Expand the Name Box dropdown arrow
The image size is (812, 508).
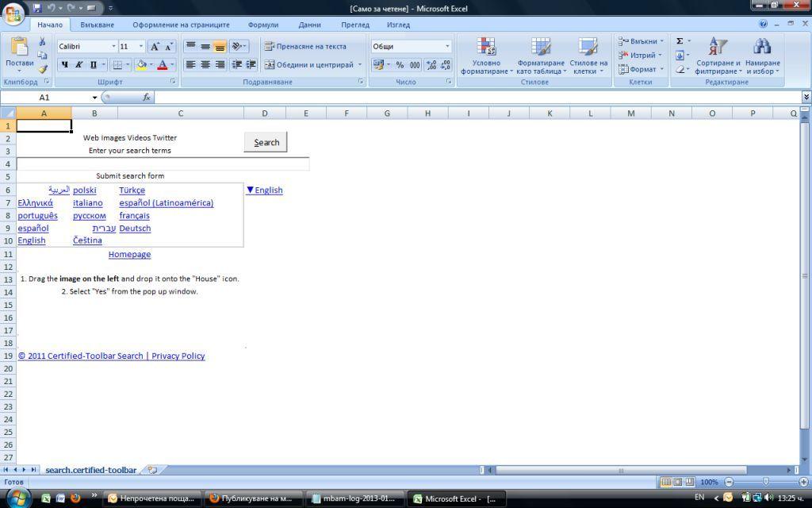[x=95, y=98]
